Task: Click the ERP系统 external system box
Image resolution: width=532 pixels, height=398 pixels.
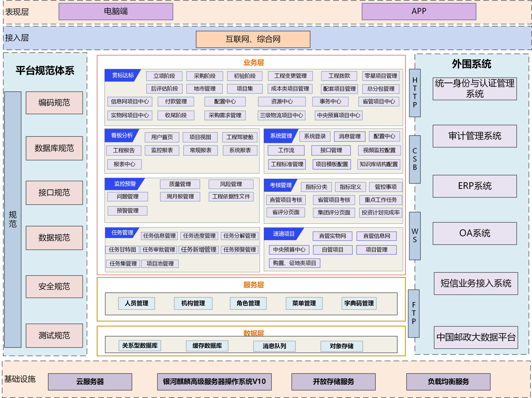Action: [474, 186]
